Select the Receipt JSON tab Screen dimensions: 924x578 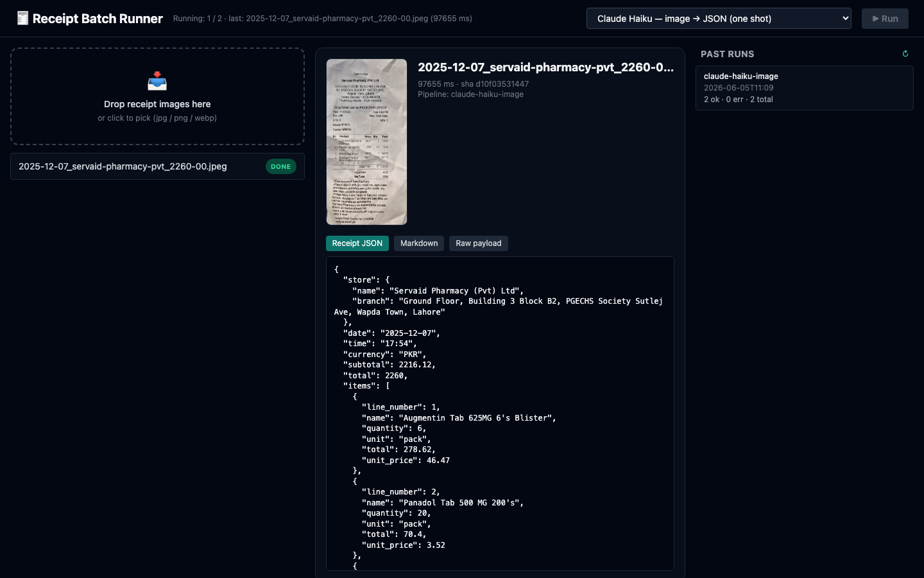click(357, 243)
